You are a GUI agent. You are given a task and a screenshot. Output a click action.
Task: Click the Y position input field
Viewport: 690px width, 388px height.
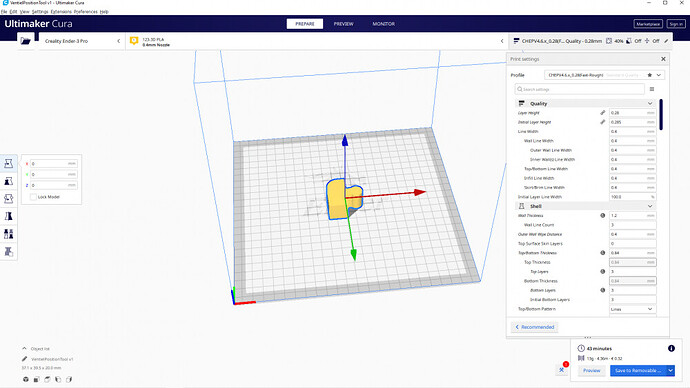54,174
